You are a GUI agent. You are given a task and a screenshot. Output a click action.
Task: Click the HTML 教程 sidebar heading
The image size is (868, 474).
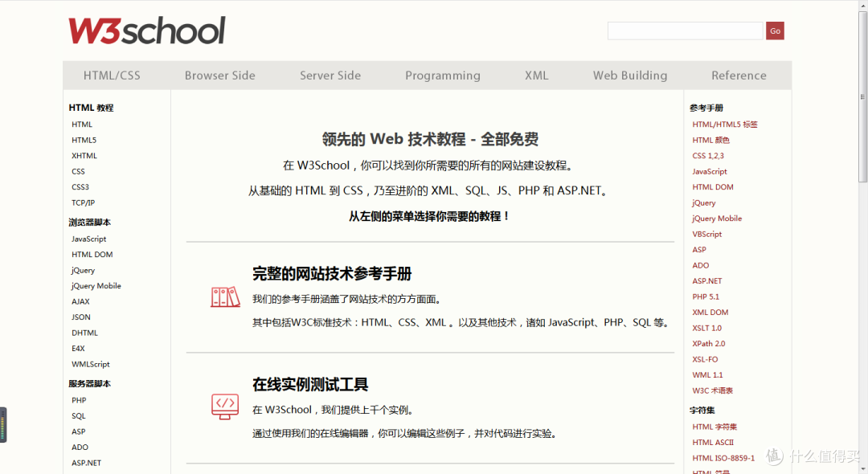tap(91, 108)
